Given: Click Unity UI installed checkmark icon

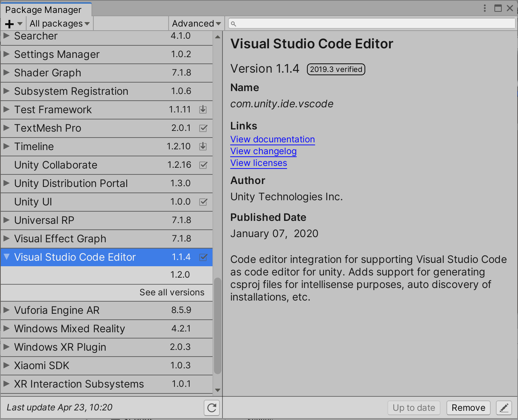Looking at the screenshot, I should 203,202.
